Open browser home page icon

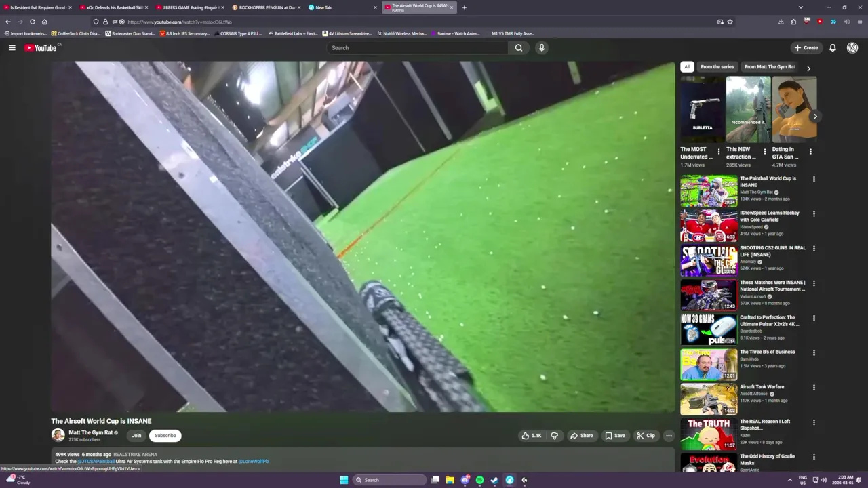(44, 22)
